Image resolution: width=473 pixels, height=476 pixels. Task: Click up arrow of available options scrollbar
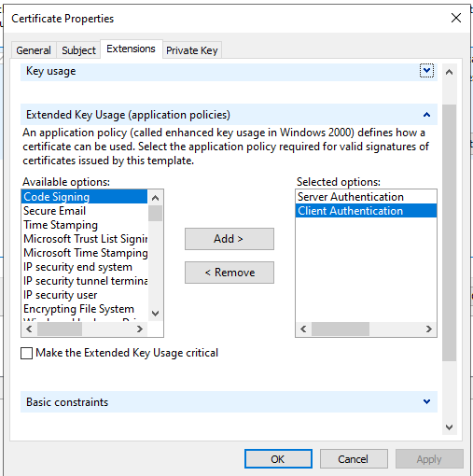155,198
